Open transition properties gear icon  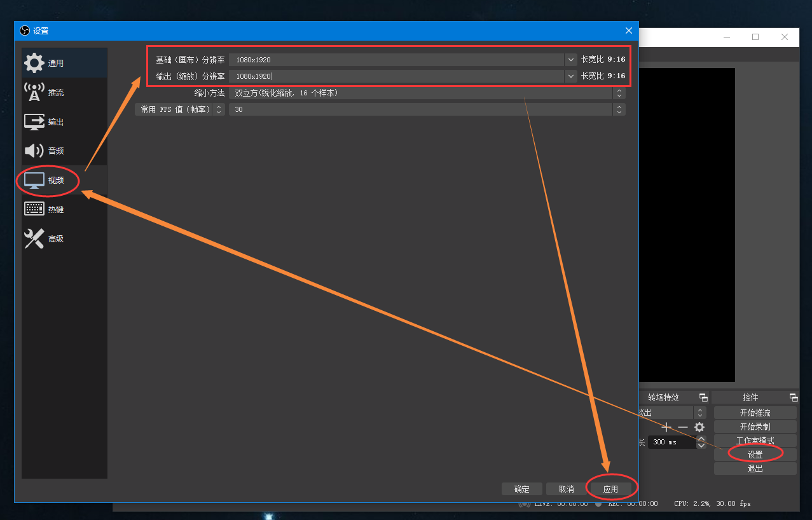pyautogui.click(x=699, y=427)
